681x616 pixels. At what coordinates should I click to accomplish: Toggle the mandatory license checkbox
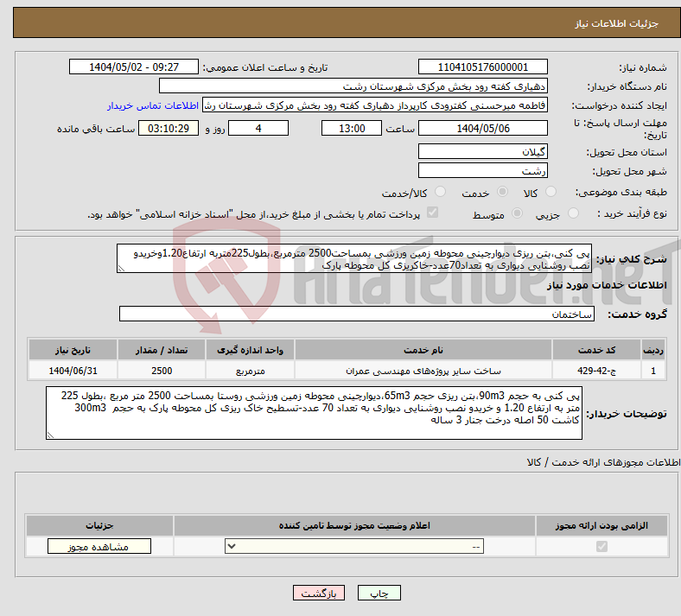601,546
